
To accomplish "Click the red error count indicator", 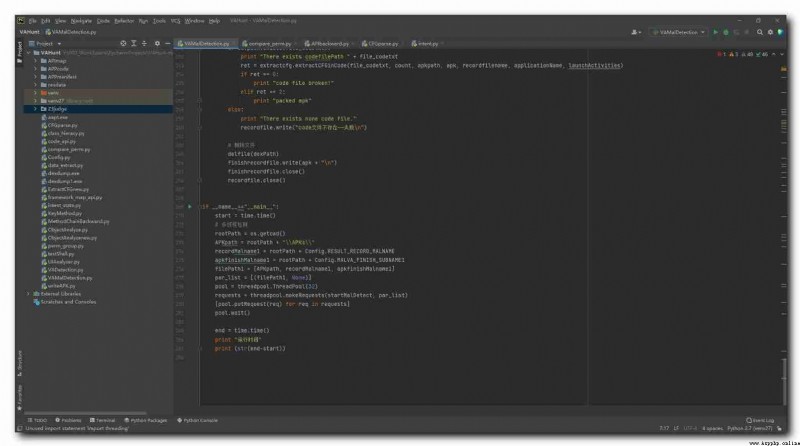I will [721, 54].
